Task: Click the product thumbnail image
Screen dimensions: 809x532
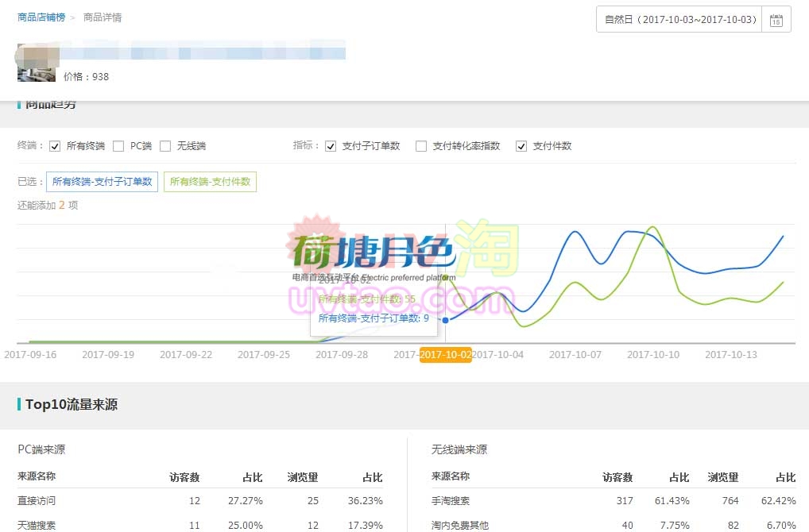Action: (36, 65)
